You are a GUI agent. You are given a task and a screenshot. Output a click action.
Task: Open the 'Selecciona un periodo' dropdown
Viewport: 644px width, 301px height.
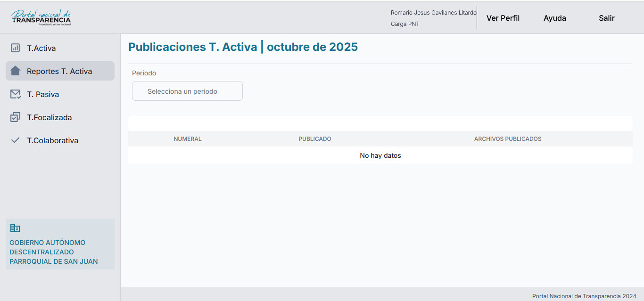[187, 91]
